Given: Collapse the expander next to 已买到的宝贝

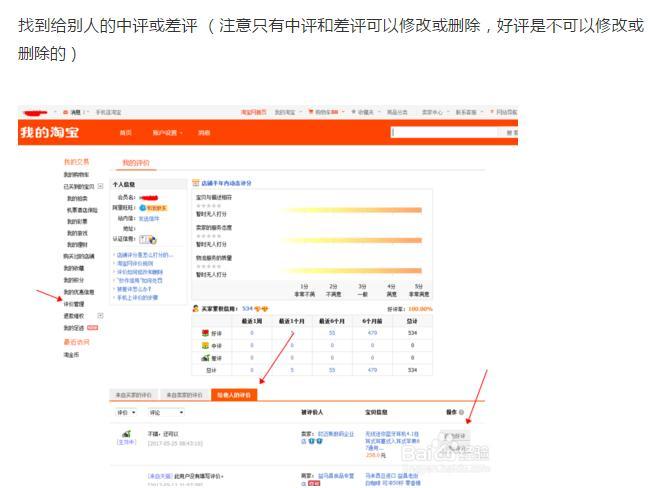Looking at the screenshot, I should [x=100, y=186].
